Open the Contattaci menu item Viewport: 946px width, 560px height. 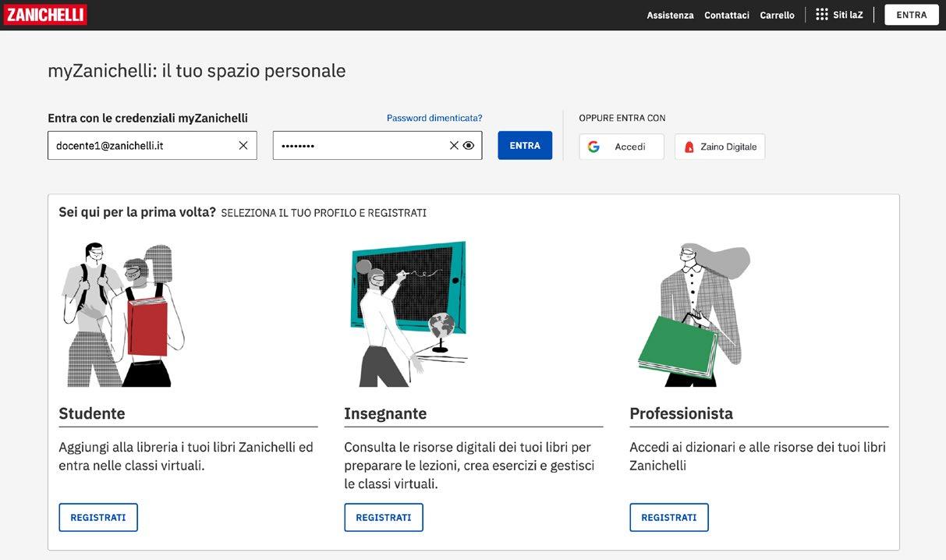coord(727,15)
